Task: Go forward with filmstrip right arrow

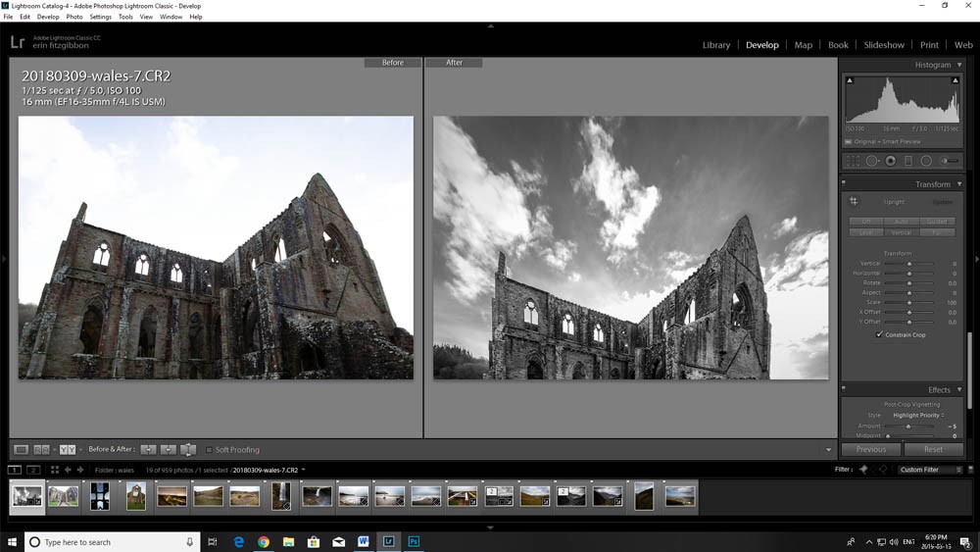Action: pyautogui.click(x=80, y=470)
